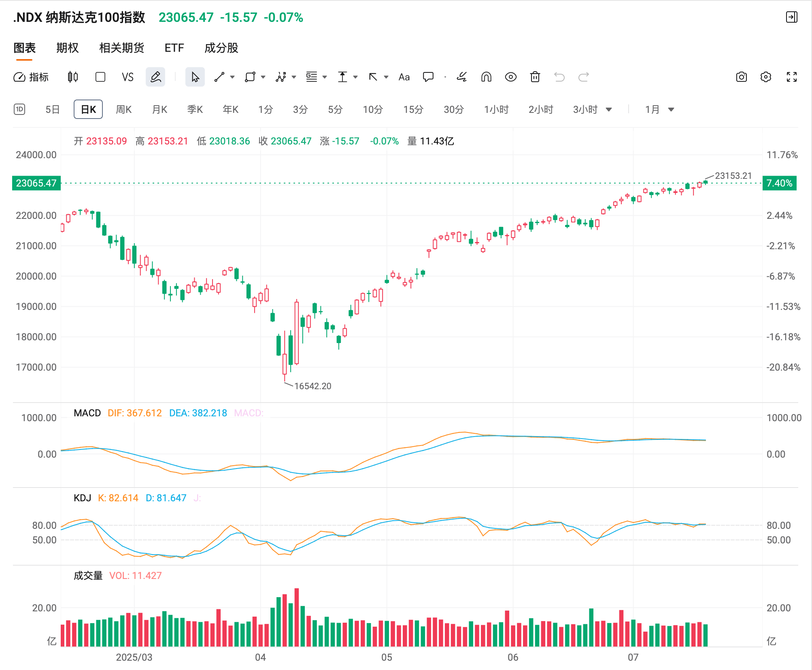Enter fullscreen chart mode
812x670 pixels.
coord(792,77)
